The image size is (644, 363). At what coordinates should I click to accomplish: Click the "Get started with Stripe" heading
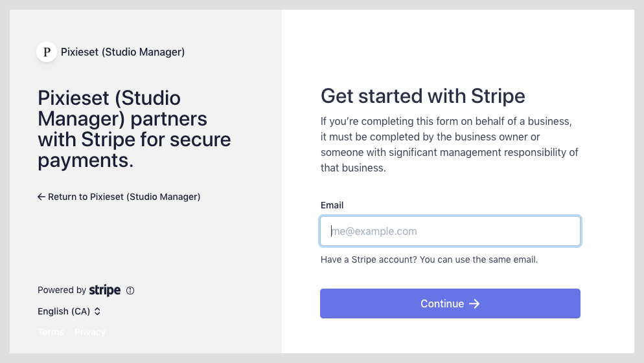pos(422,96)
